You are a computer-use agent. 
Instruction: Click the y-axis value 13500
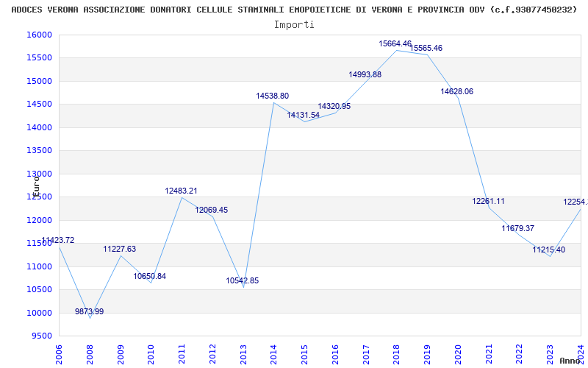tap(39, 151)
